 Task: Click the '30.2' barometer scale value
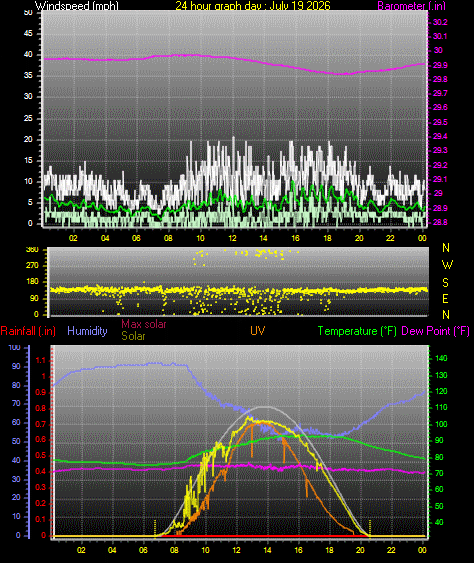click(x=440, y=22)
